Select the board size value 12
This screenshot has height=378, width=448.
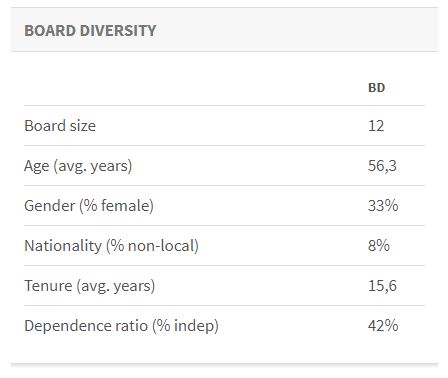click(376, 126)
